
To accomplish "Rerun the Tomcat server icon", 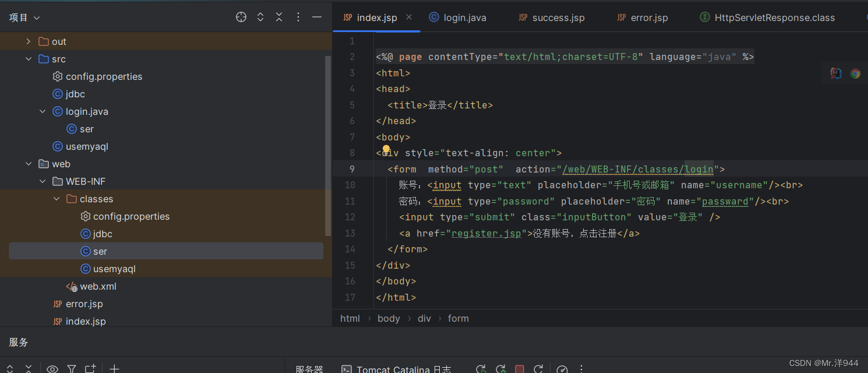I will [481, 369].
